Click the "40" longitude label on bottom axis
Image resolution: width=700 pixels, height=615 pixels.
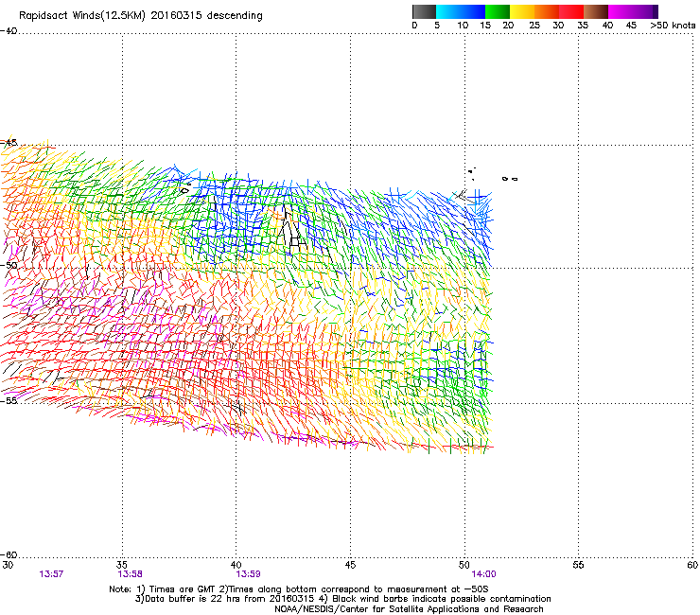tap(236, 565)
